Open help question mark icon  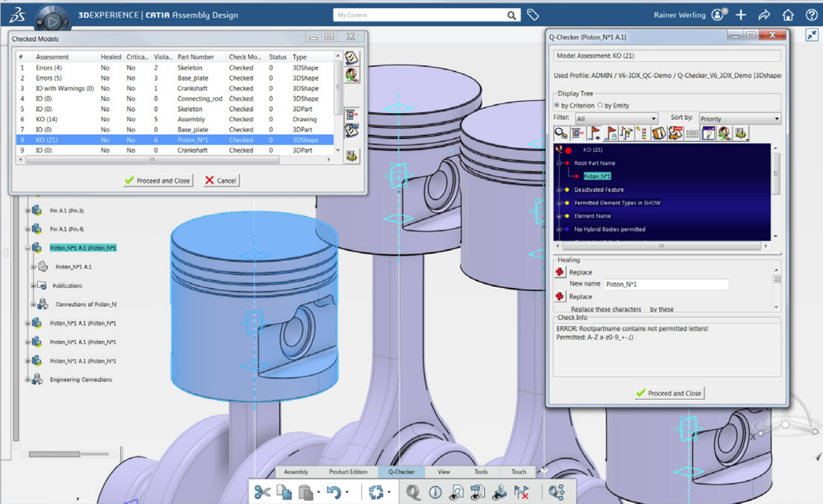[x=811, y=14]
